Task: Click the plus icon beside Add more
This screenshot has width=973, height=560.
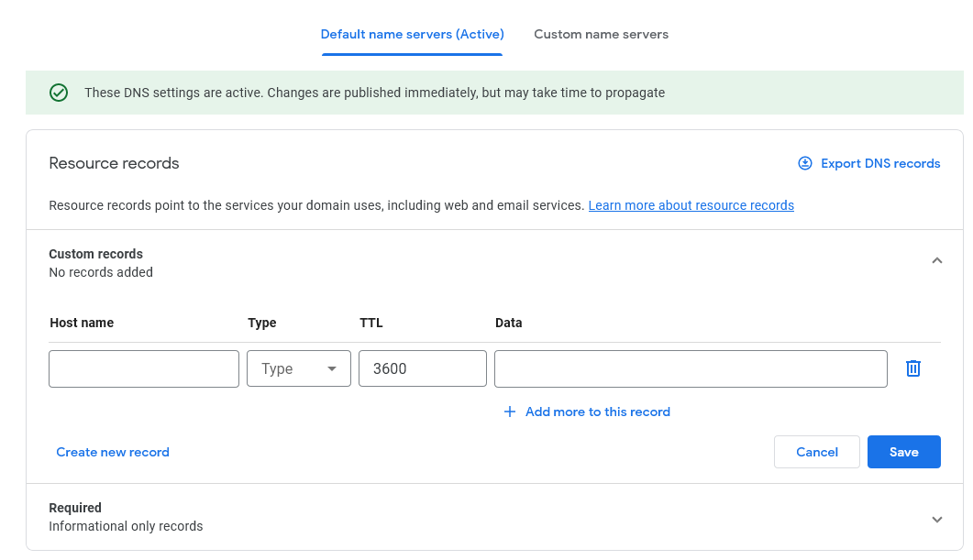Action: coord(510,412)
